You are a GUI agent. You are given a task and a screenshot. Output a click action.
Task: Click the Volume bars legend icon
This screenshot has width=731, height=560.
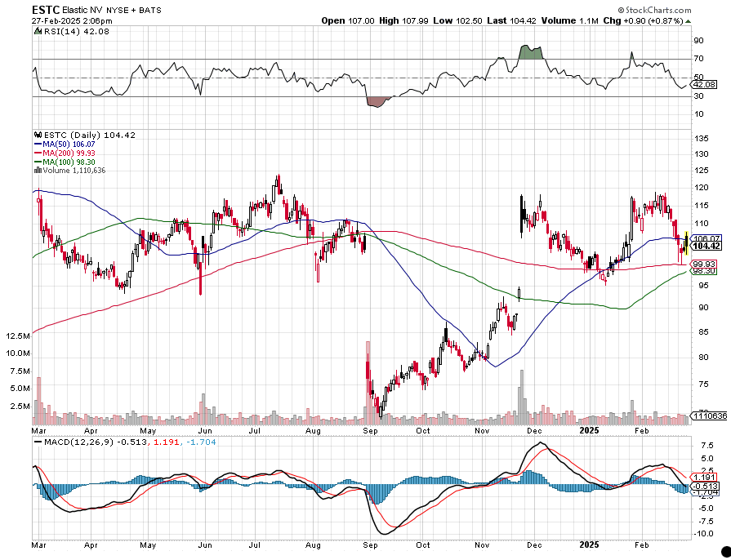(36, 171)
